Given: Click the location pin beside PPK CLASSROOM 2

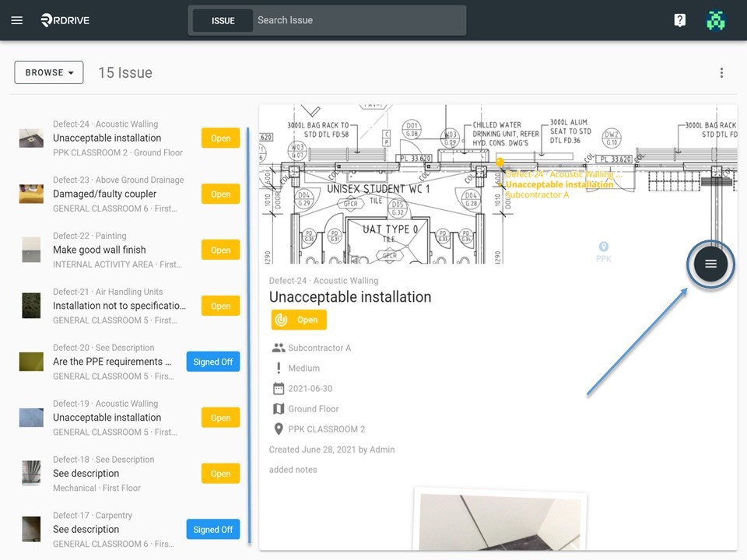Looking at the screenshot, I should pyautogui.click(x=279, y=429).
